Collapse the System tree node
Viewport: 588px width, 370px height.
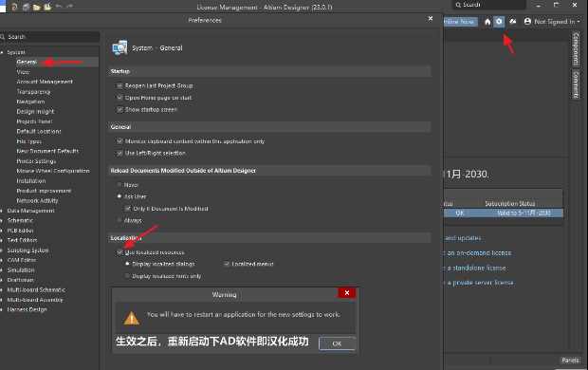(x=2, y=52)
